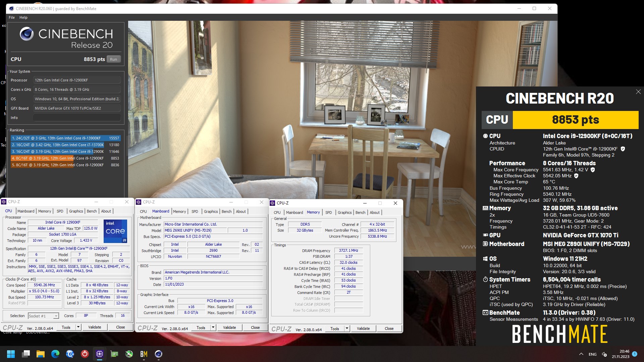The height and width of the screenshot is (362, 644).
Task: Click the 8853 pts yellow score banner
Action: 576,120
